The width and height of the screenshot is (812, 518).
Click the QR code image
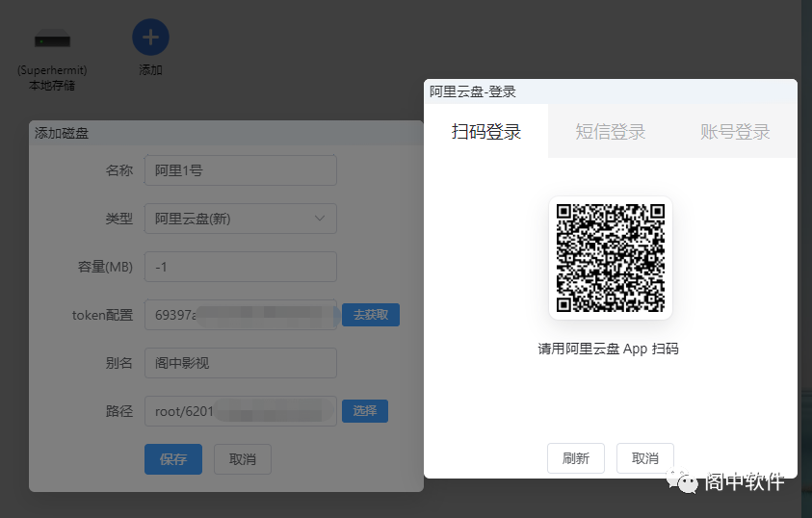pos(611,258)
